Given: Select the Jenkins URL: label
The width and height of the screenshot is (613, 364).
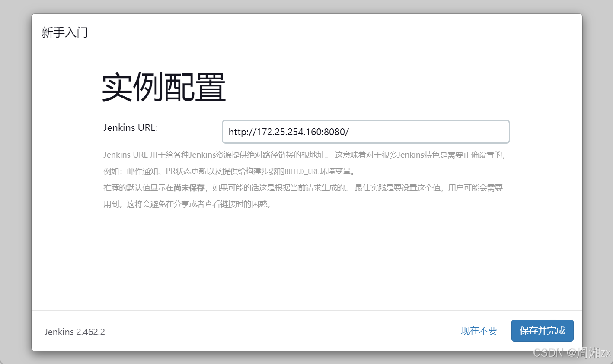Looking at the screenshot, I should (x=130, y=127).
